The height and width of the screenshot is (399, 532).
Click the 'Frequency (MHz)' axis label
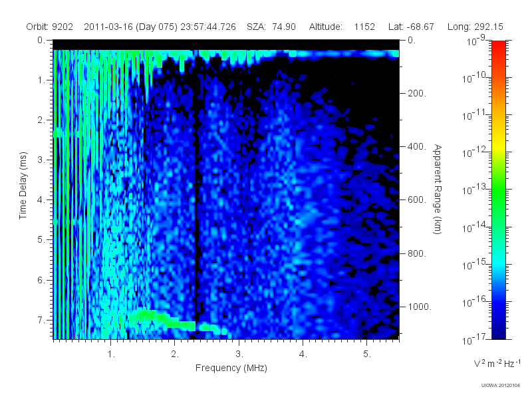click(x=231, y=368)
